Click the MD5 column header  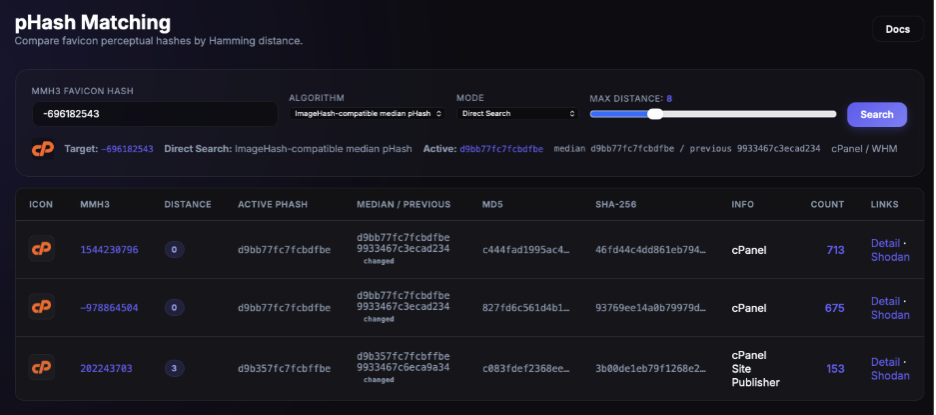[492, 204]
